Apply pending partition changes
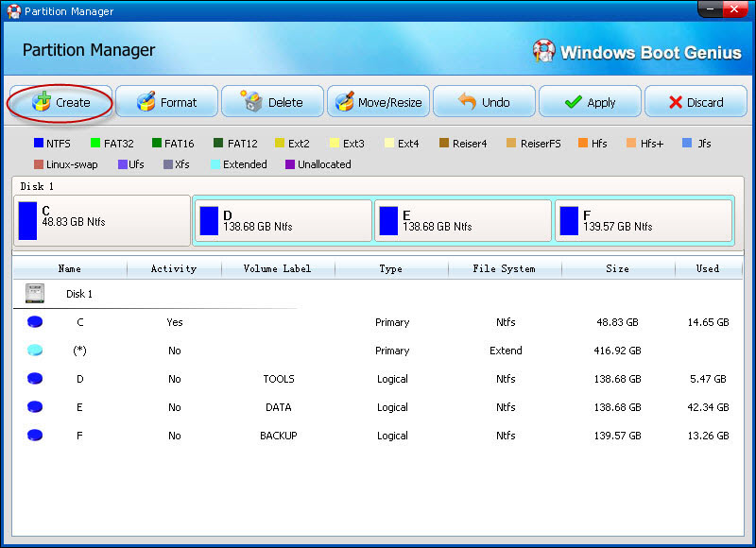This screenshot has height=548, width=756. point(590,102)
